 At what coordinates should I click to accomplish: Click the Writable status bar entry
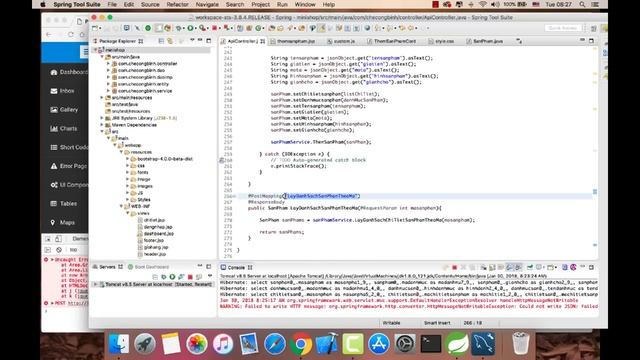(391, 323)
